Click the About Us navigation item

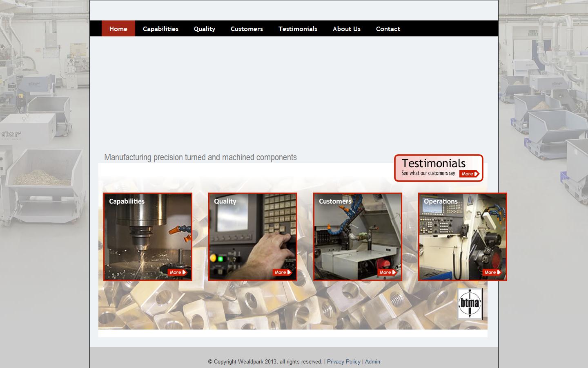346,29
